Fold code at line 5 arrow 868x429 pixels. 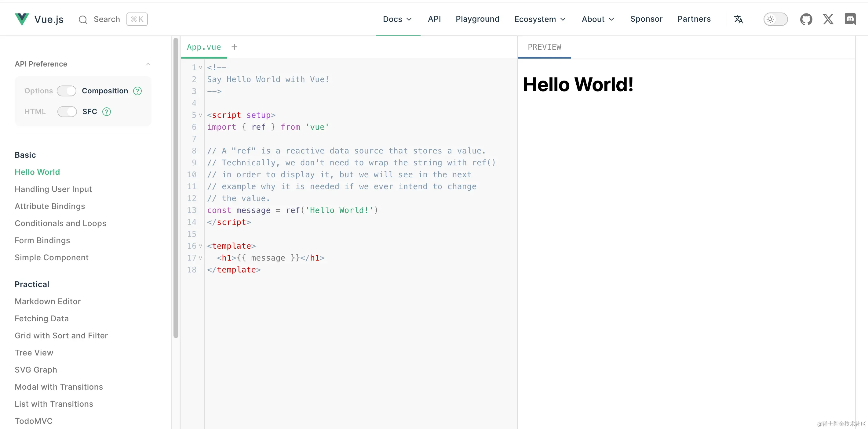[x=200, y=115]
